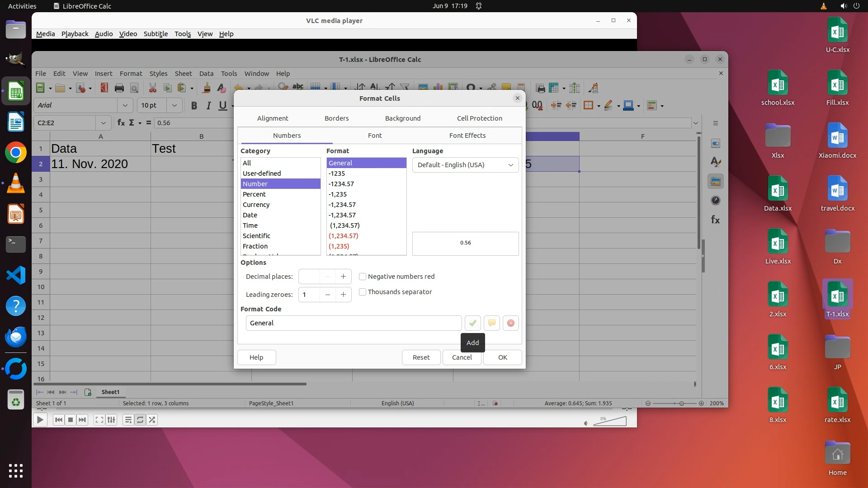Switch to the Font Effects tab

(x=467, y=136)
